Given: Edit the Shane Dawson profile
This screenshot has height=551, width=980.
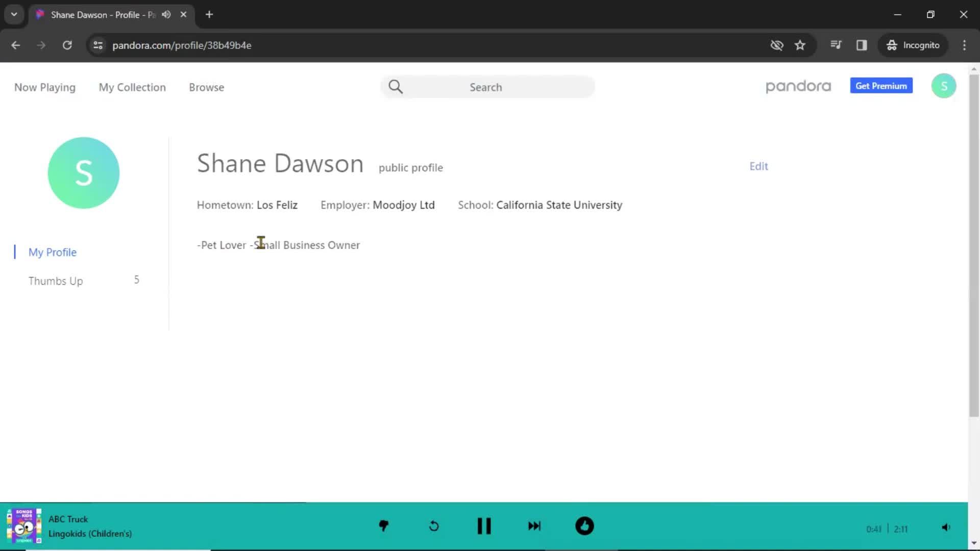Looking at the screenshot, I should click(758, 166).
